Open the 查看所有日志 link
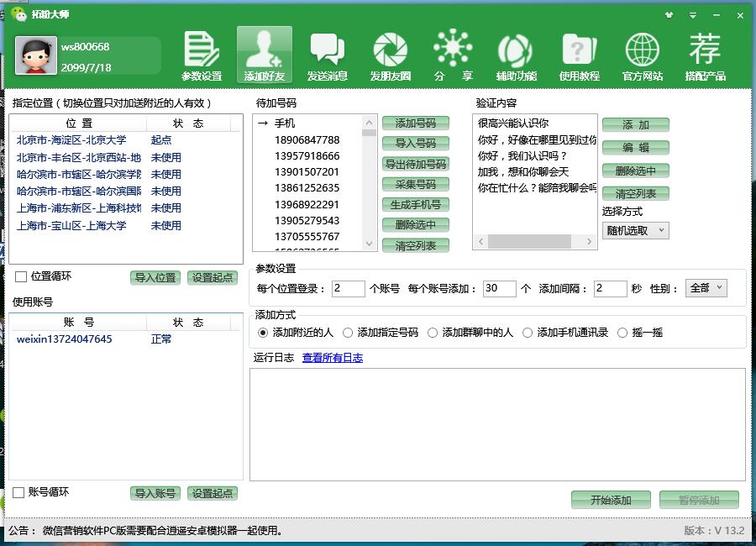 pyautogui.click(x=332, y=358)
